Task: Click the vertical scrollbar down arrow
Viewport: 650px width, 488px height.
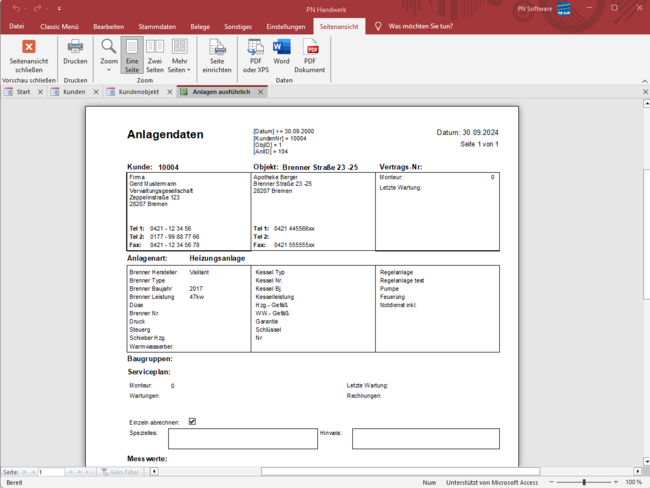Action: tap(646, 461)
